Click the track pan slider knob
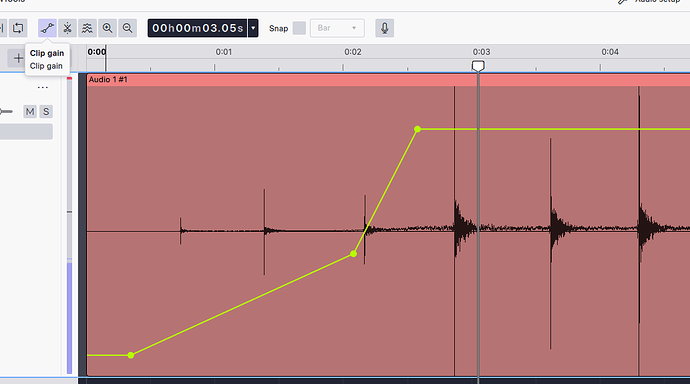 pyautogui.click(x=2, y=112)
